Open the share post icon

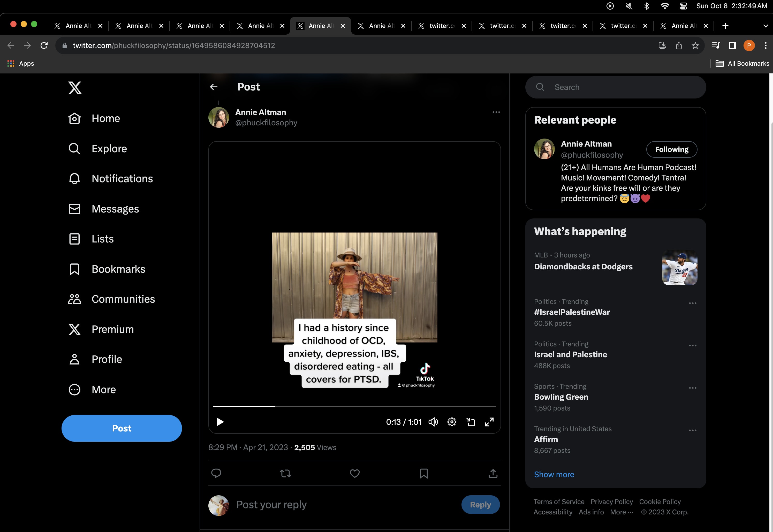pyautogui.click(x=493, y=473)
